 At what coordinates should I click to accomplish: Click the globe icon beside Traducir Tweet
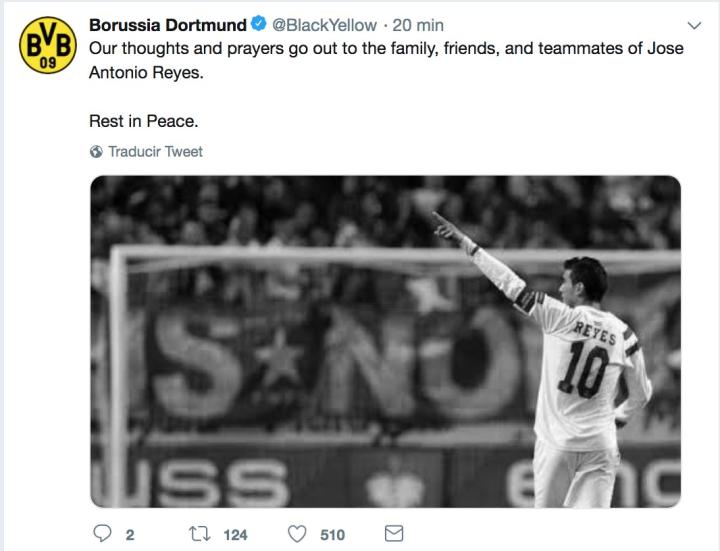[96, 152]
